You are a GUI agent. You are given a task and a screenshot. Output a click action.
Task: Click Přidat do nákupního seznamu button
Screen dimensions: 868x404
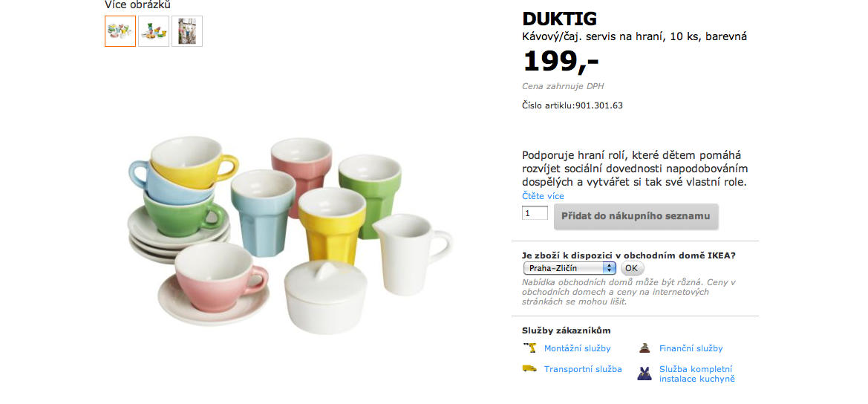click(x=636, y=216)
